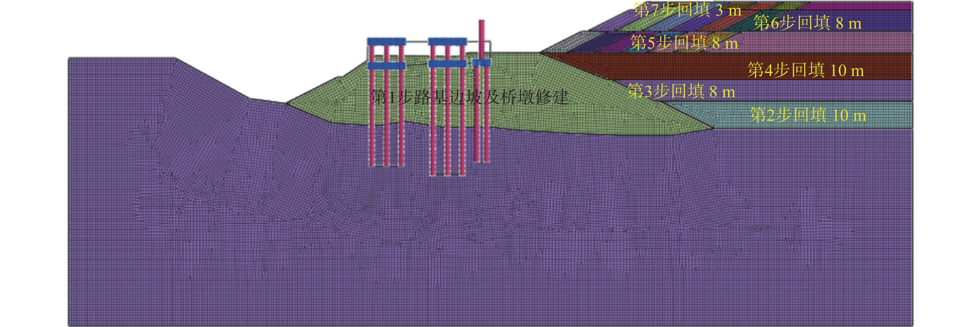Select the '第4步回填 10 m' label

tap(805, 70)
